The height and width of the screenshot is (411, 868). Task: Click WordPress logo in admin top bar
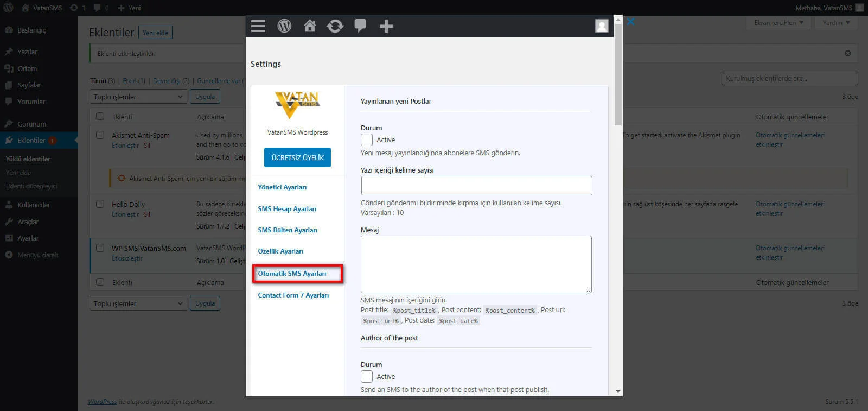click(x=8, y=8)
